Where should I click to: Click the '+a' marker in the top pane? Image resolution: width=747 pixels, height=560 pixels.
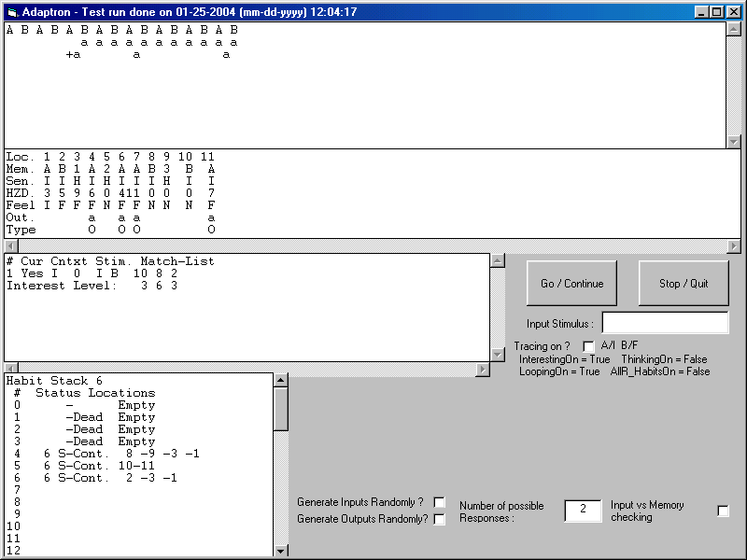point(73,55)
